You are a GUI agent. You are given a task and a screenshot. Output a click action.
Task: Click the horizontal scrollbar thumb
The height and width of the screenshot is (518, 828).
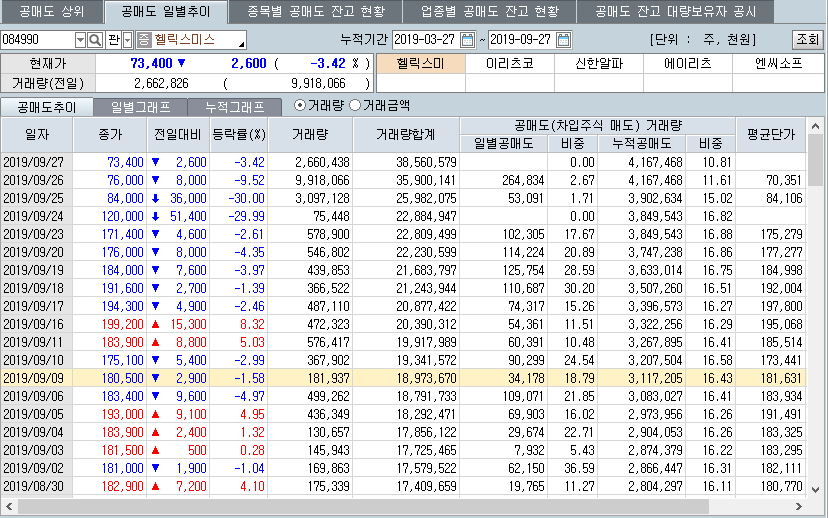click(x=363, y=506)
